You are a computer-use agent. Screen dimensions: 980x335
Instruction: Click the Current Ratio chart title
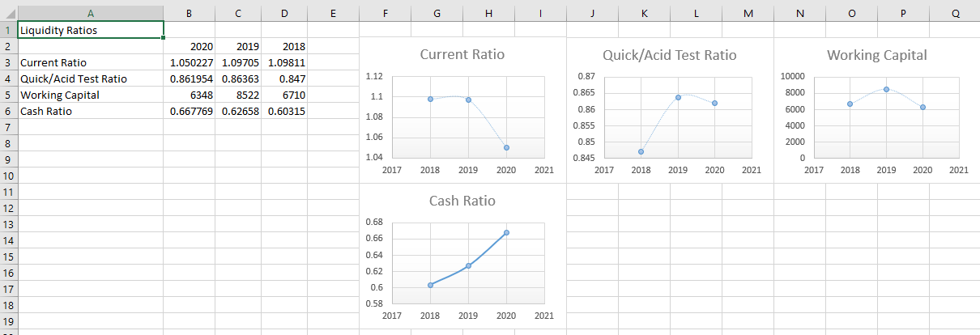tap(462, 54)
